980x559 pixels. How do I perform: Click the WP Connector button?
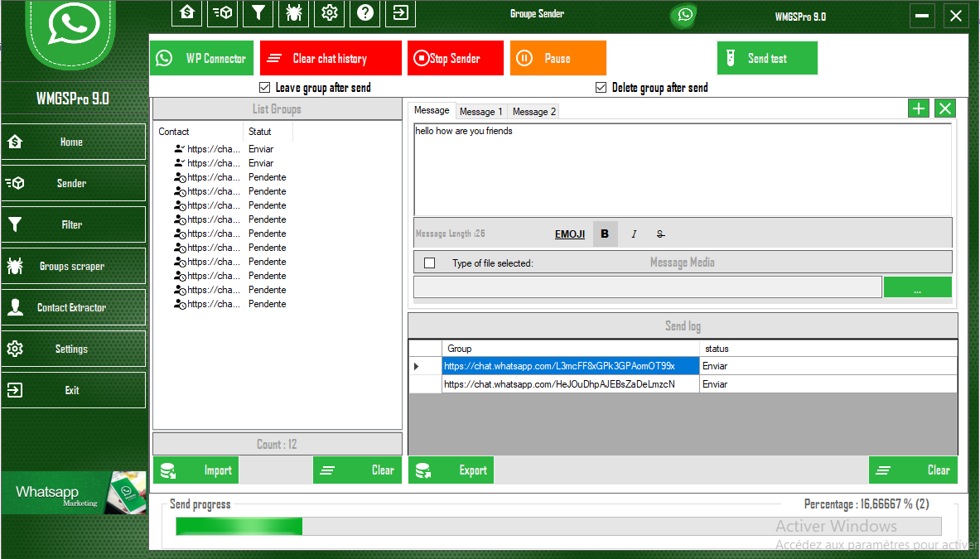tap(202, 58)
